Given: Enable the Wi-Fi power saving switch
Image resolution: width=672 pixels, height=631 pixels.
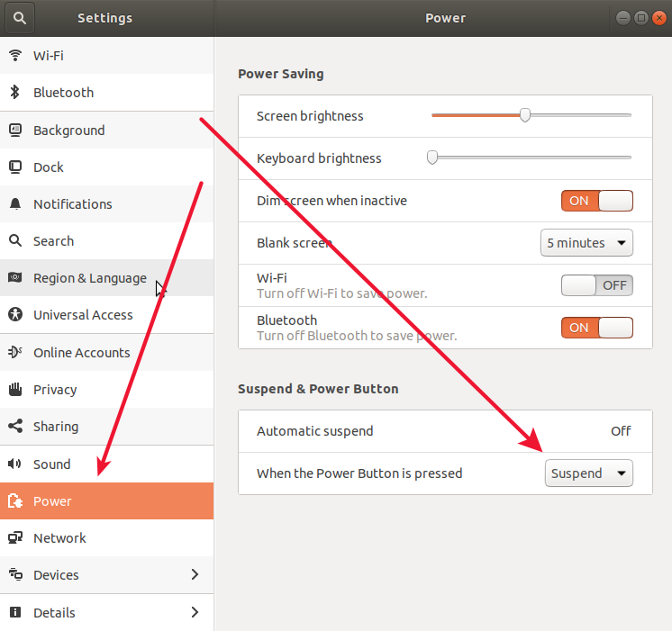Looking at the screenshot, I should [x=597, y=285].
